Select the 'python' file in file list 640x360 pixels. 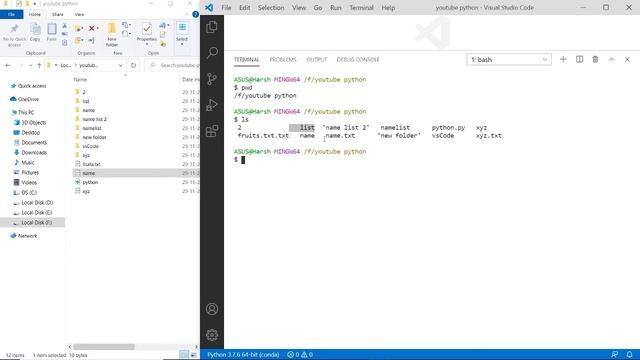90,182
